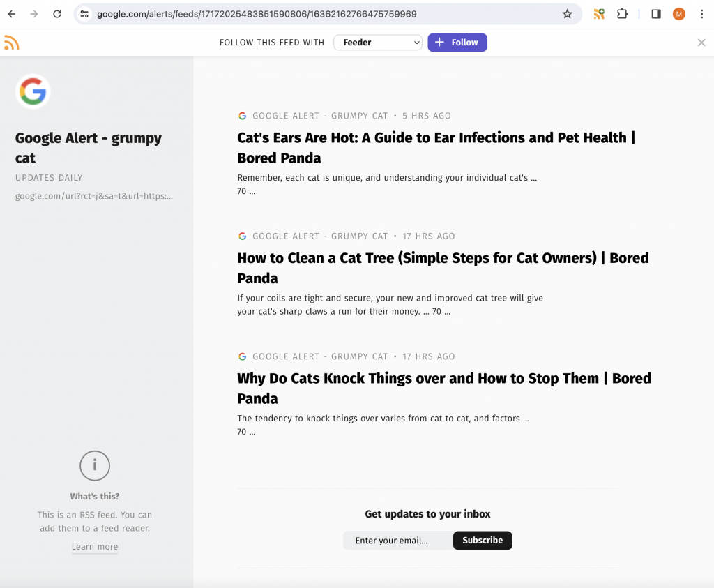Open the RSS feed extension icon in toolbar

tap(599, 14)
